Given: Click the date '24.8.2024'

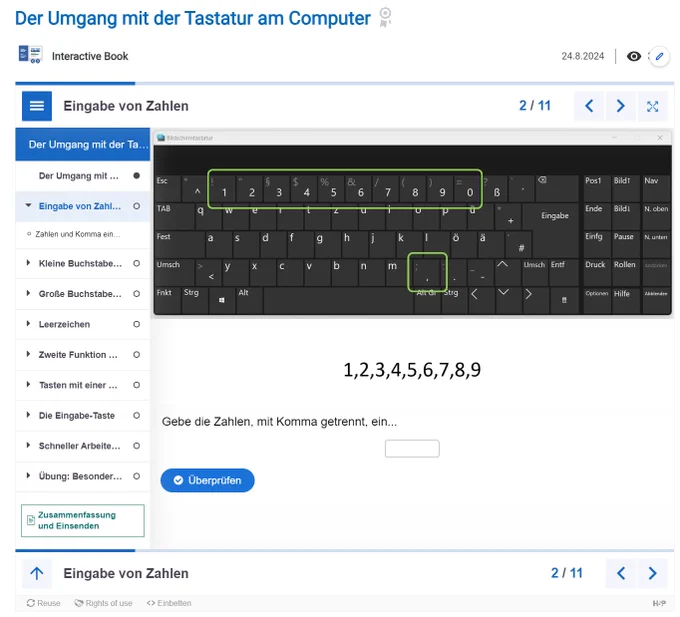Looking at the screenshot, I should point(582,56).
